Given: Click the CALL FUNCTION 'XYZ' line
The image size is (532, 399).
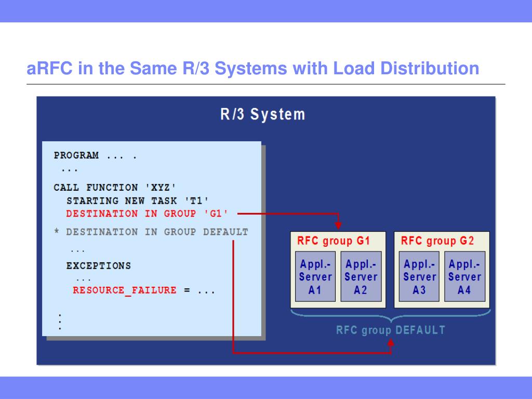Looking at the screenshot, I should pyautogui.click(x=115, y=187).
